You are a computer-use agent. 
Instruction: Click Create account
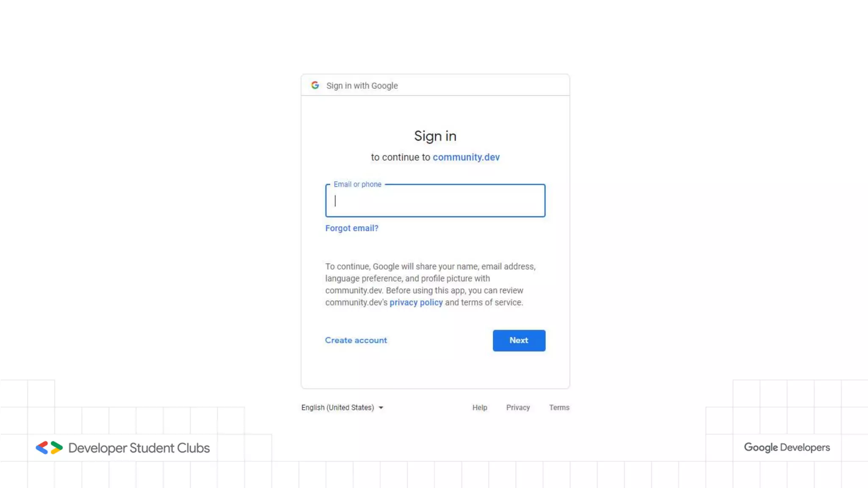tap(356, 340)
